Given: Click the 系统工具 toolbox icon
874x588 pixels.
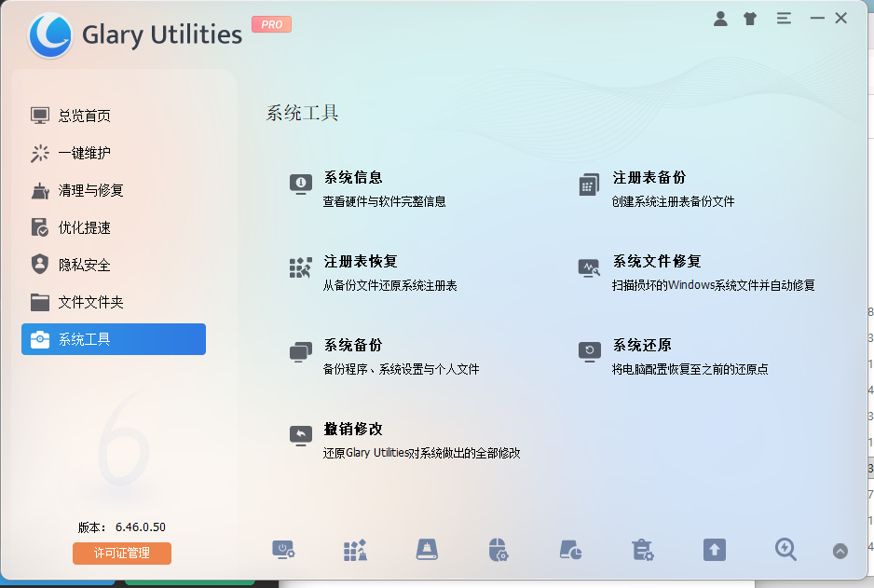Looking at the screenshot, I should (39, 339).
